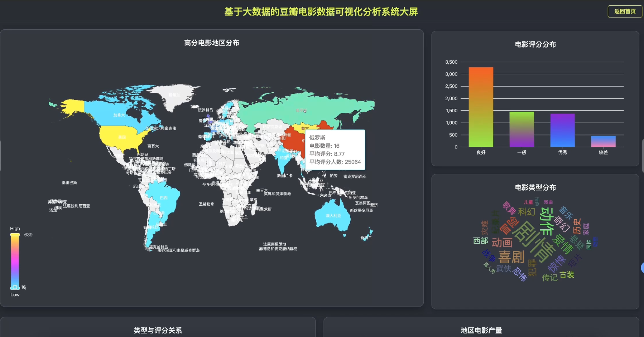Click the word 西部 in the word cloud
The width and height of the screenshot is (644, 337).
pos(480,241)
